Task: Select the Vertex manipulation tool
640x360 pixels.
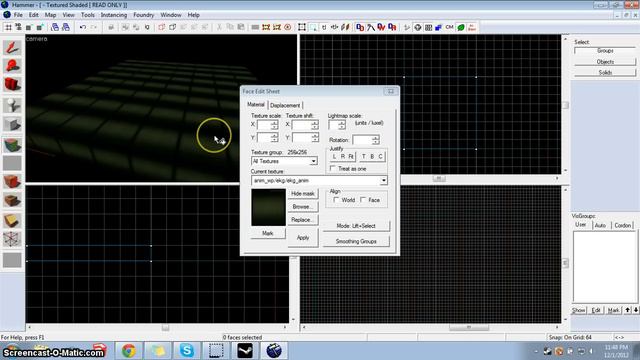Action: 12,239
